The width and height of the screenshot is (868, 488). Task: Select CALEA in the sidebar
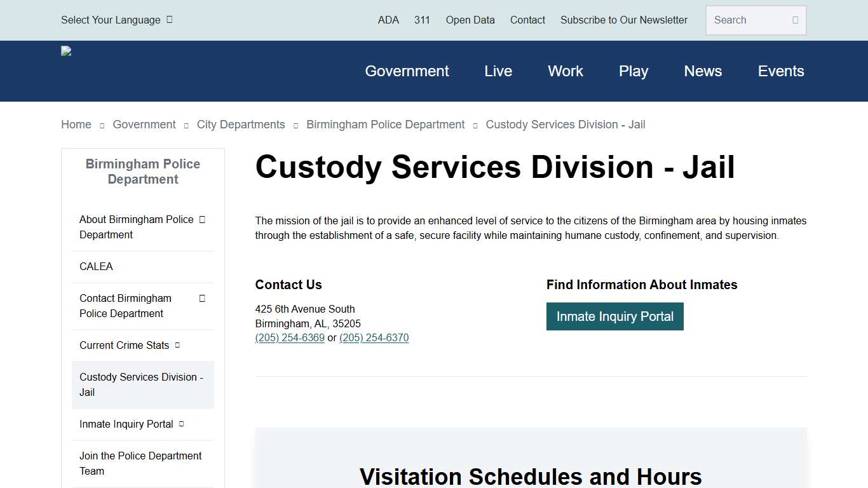click(96, 266)
